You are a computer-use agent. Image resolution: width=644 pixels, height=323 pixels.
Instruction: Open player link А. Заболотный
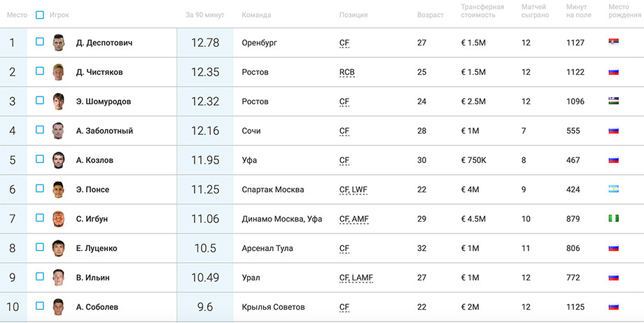(x=104, y=131)
